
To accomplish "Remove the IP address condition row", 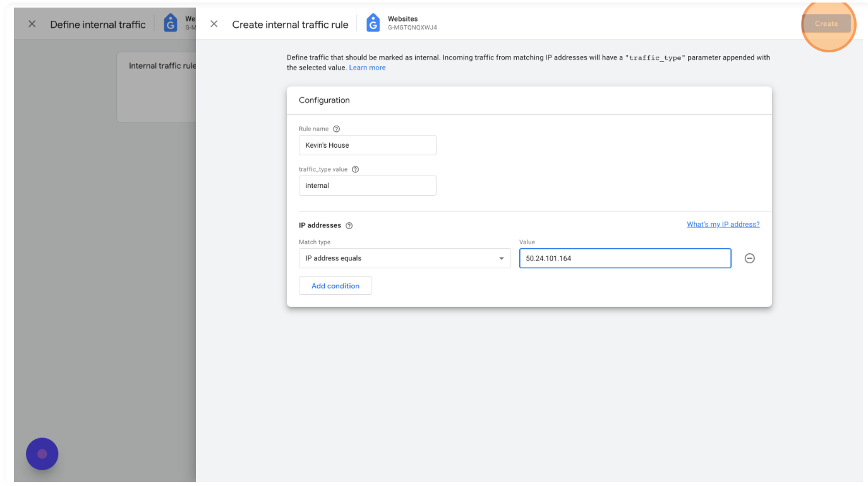I will point(750,258).
